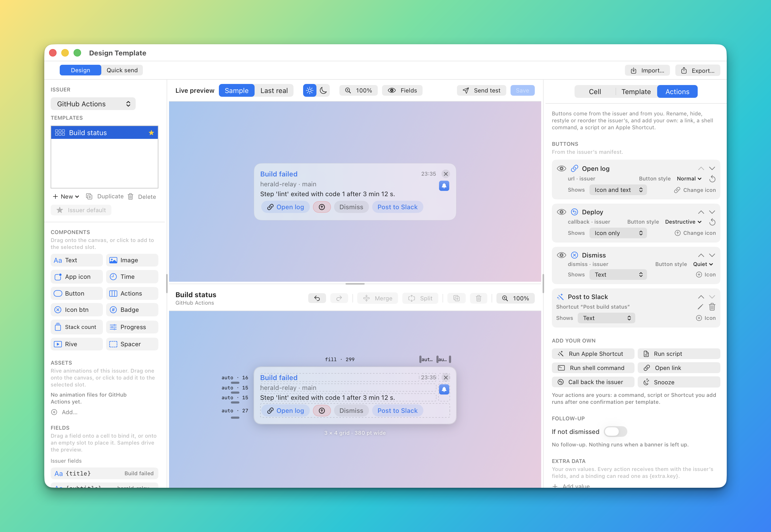Click the undo arrow in canvas toolbar

(317, 298)
